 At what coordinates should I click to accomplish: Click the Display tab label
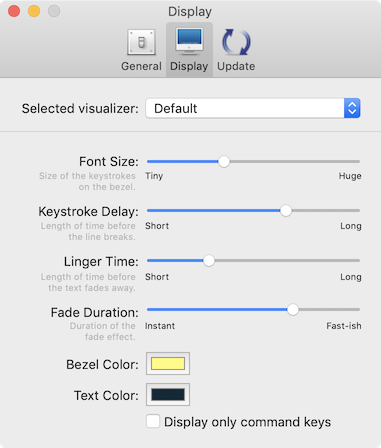(x=189, y=66)
